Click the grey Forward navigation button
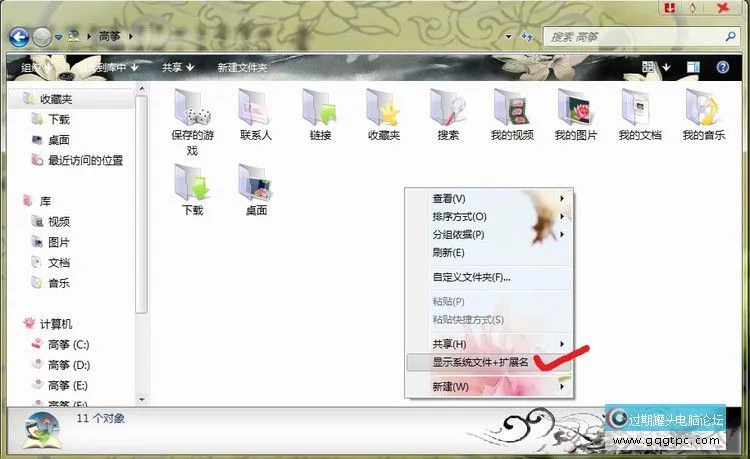 [x=42, y=37]
